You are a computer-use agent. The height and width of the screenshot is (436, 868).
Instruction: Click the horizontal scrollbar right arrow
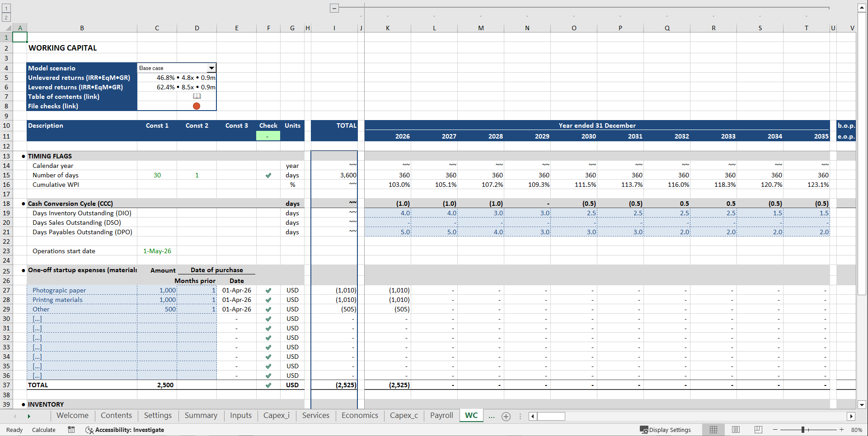click(851, 416)
